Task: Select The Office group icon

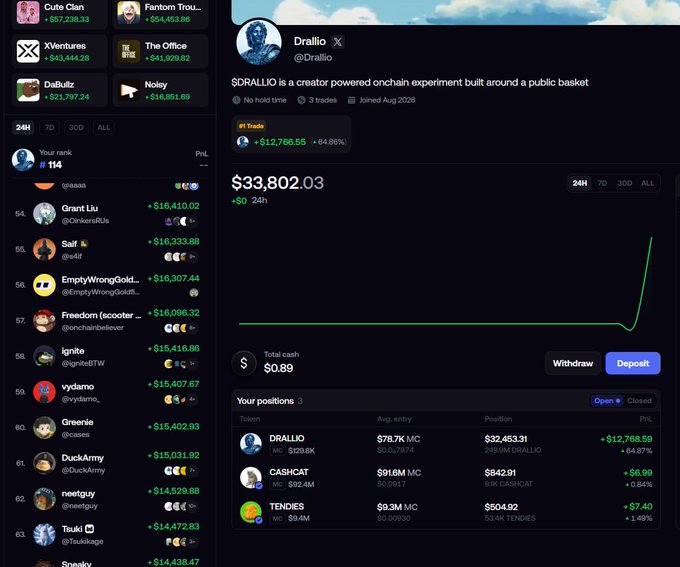Action: point(129,52)
